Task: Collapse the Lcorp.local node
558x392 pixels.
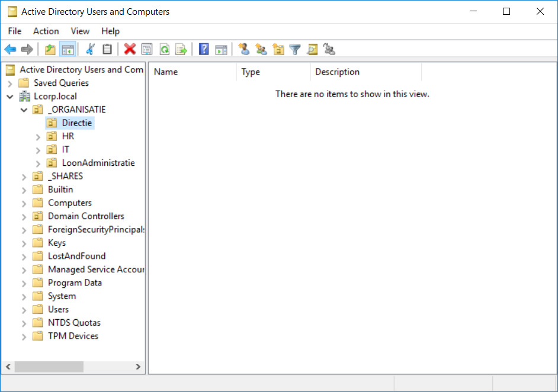Action: [x=10, y=97]
